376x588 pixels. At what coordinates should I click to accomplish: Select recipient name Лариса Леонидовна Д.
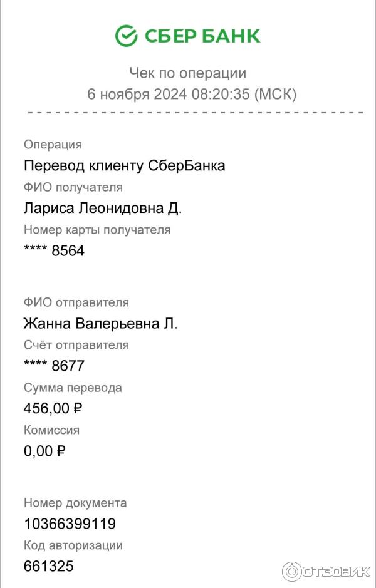tap(103, 209)
